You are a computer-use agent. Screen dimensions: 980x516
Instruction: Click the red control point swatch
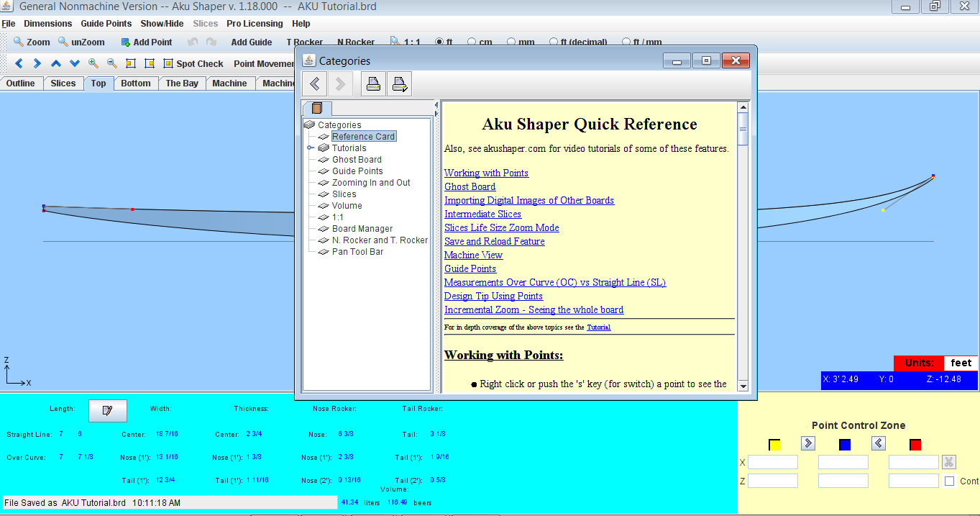point(915,445)
